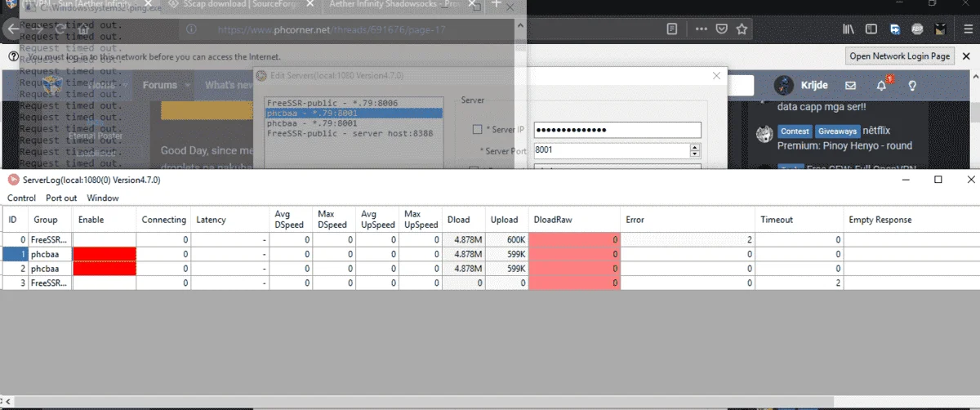Click Upload value 600K in row 0

506,240
